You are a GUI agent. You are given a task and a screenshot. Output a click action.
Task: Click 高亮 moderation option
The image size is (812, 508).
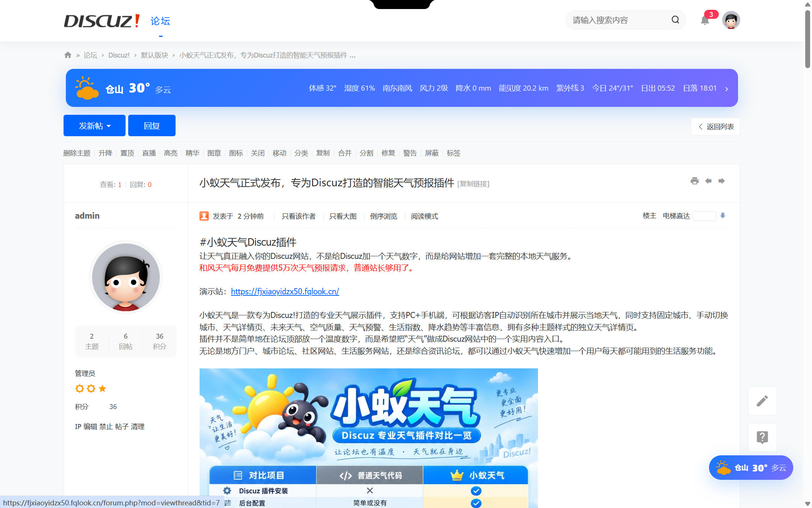pos(171,153)
